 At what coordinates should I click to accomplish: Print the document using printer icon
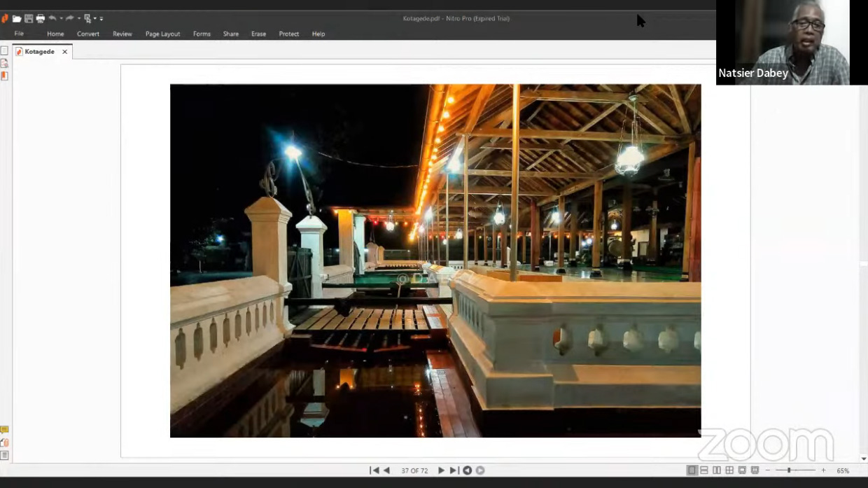41,19
